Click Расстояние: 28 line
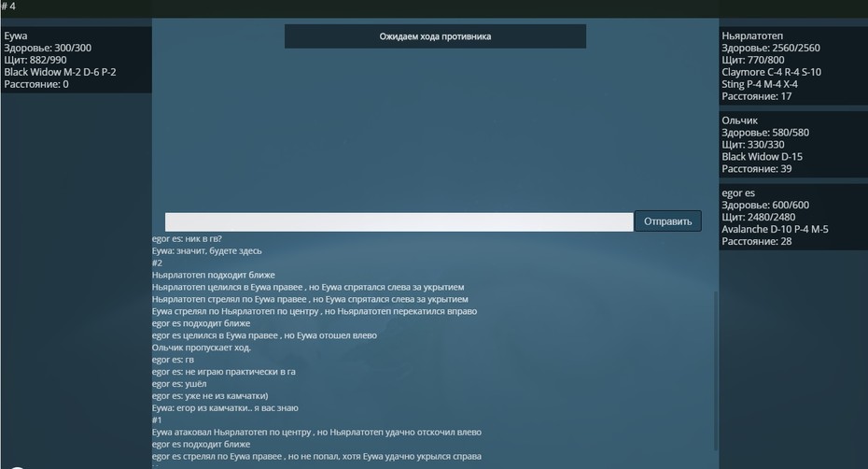This screenshot has width=868, height=469. [x=757, y=241]
